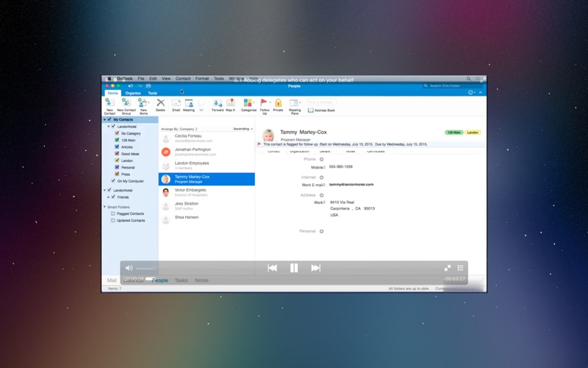Click the volume slider
The height and width of the screenshot is (368, 588).
(146, 268)
